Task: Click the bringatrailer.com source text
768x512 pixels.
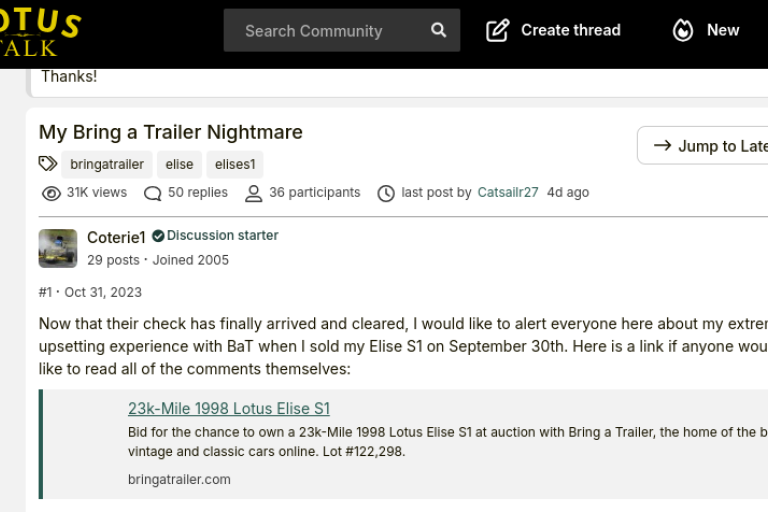Action: coord(179,479)
